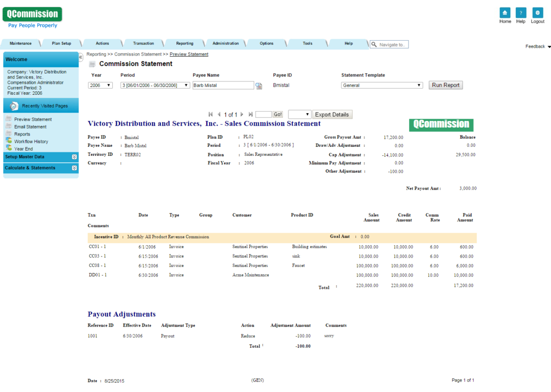The image size is (551, 392).
Task: Collapse the Welcome panel using the arrow
Action: (x=80, y=57)
